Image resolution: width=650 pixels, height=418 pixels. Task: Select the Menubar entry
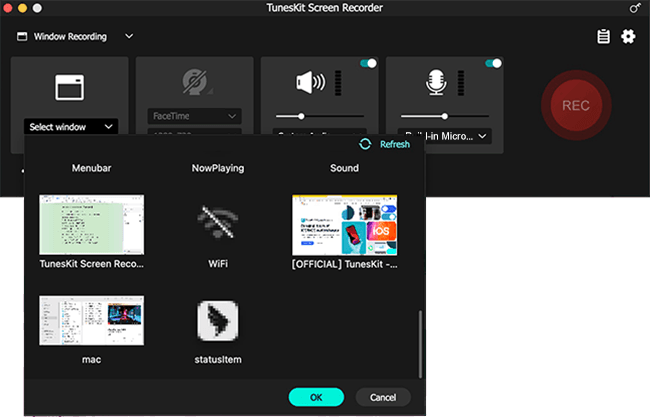(92, 168)
